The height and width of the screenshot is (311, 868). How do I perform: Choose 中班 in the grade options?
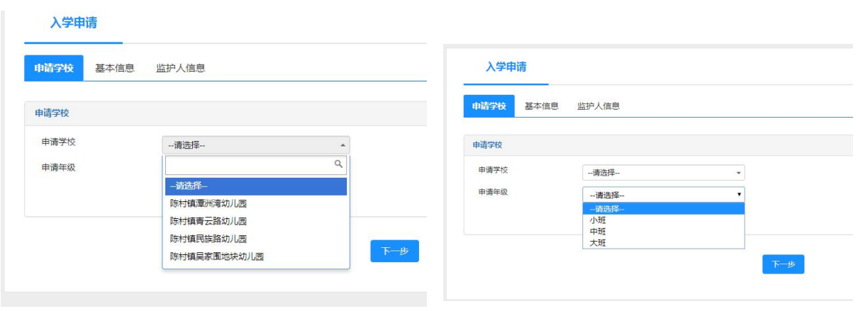[598, 232]
